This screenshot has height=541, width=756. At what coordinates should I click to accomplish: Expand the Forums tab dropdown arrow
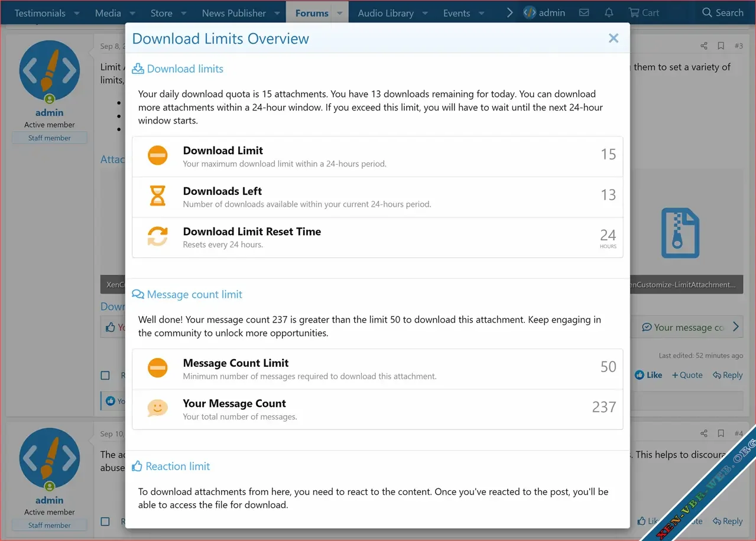pyautogui.click(x=340, y=13)
